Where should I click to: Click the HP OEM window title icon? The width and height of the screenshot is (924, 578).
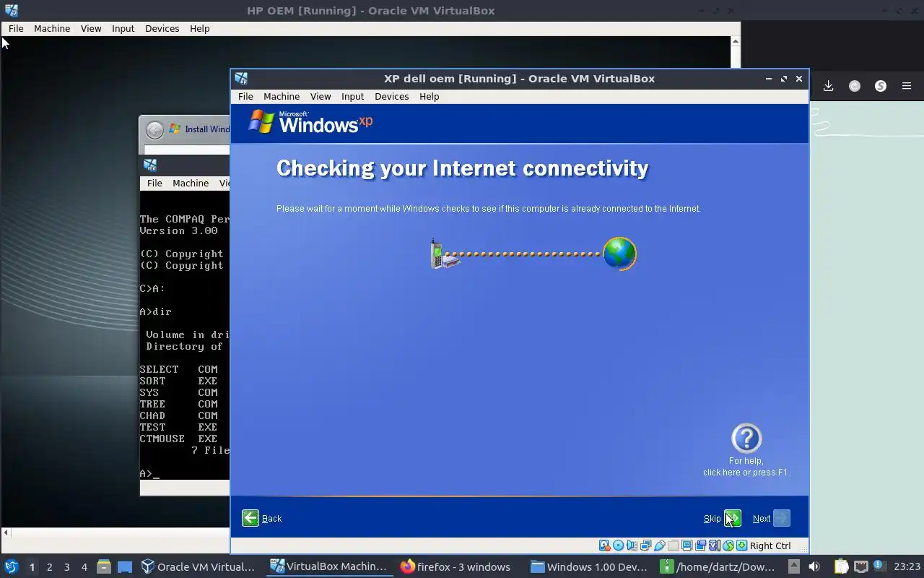tap(11, 10)
